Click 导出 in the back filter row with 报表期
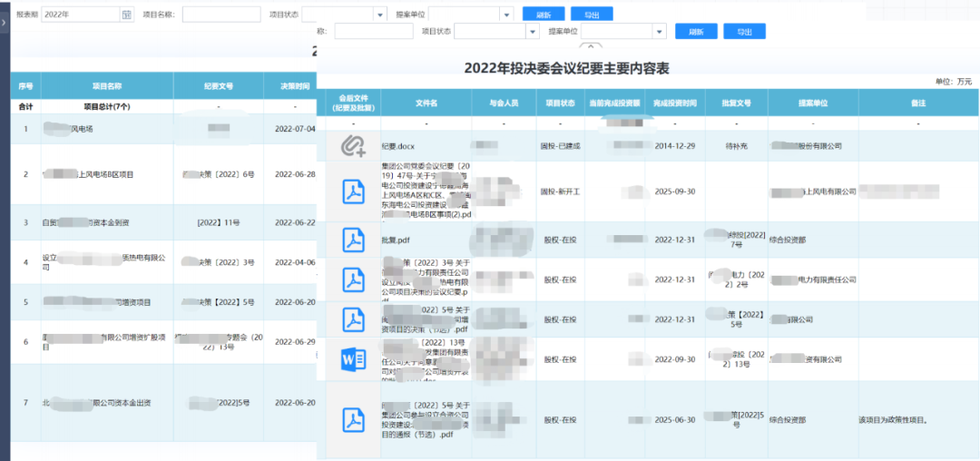Viewport: 980px width, 461px height. click(592, 14)
